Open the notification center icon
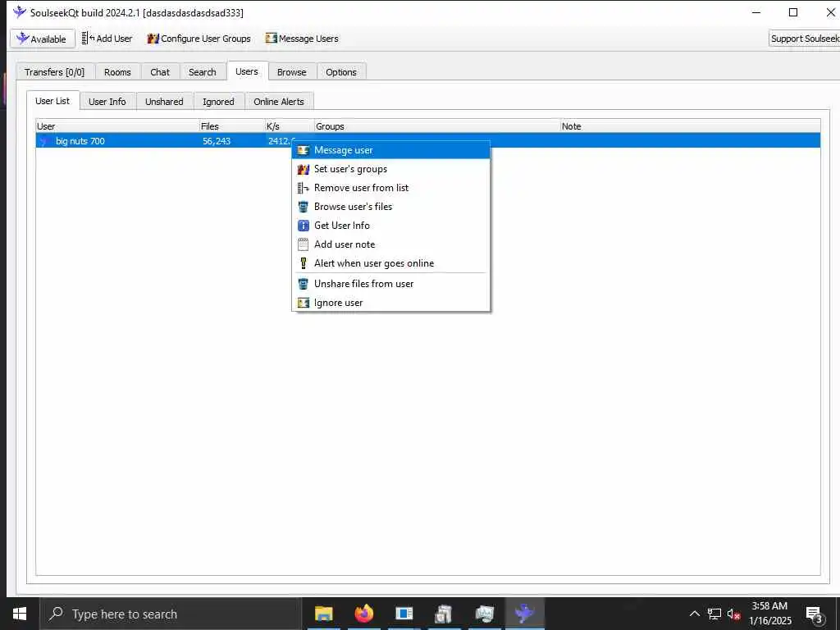This screenshot has width=840, height=630. click(815, 614)
